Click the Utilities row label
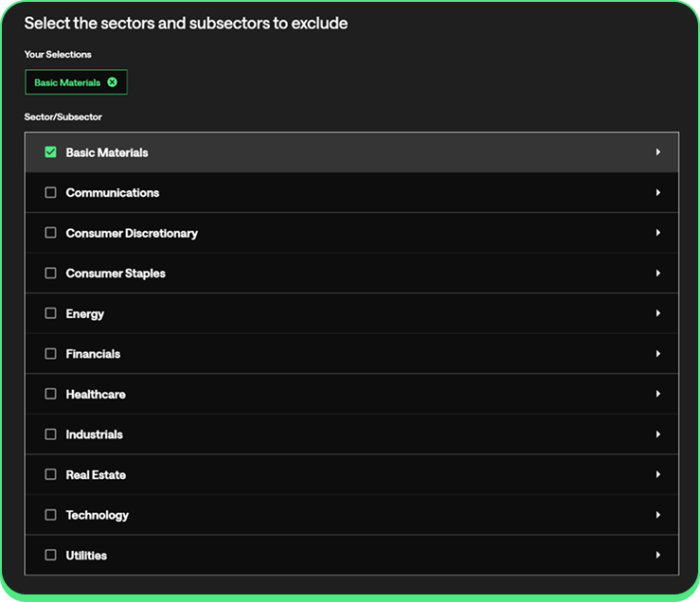Image resolution: width=700 pixels, height=602 pixels. coord(86,556)
